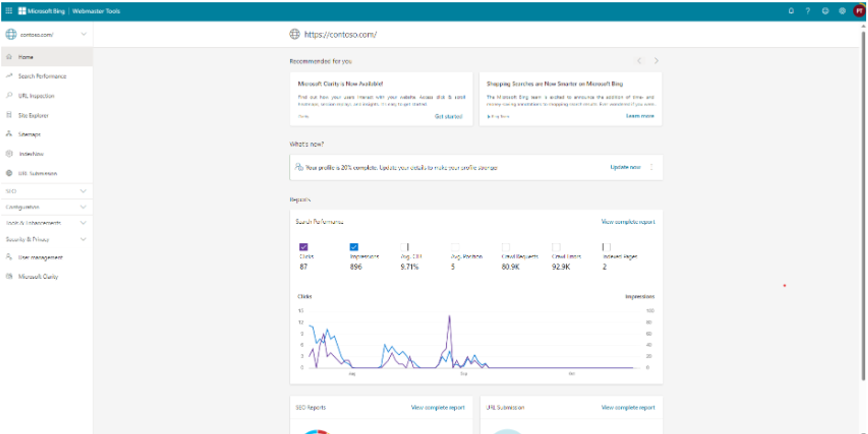868x434 pixels.
Task: Click the profile icon in the What's new banner
Action: point(299,167)
